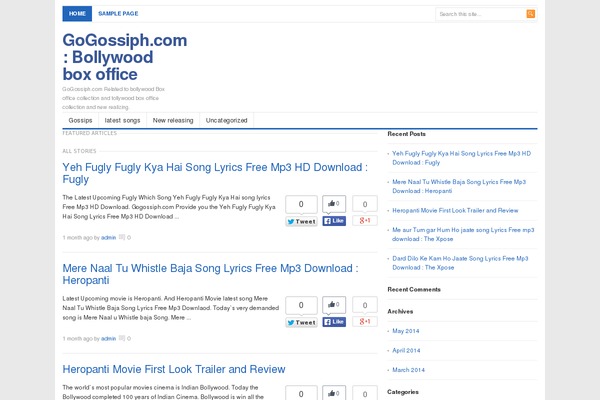
Task: Open SAMPLE PAGE menu item
Action: (118, 14)
